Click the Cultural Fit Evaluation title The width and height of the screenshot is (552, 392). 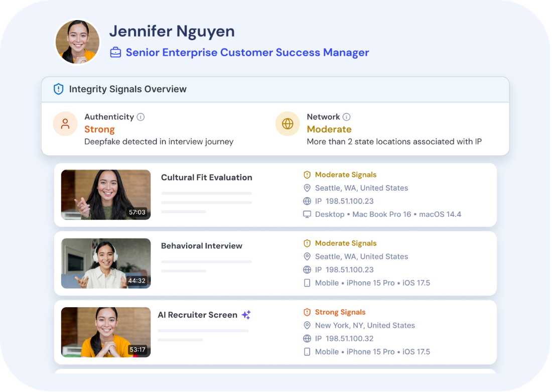tap(207, 178)
